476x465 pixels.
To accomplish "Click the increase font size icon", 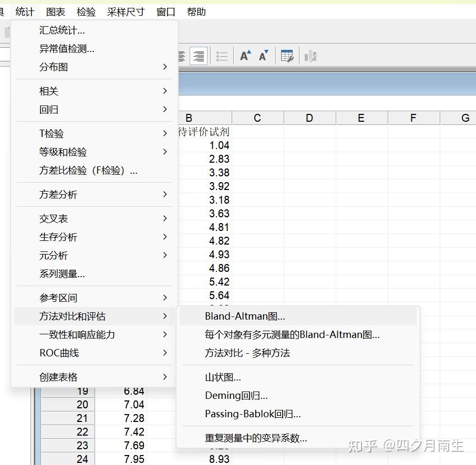I will [x=245, y=55].
